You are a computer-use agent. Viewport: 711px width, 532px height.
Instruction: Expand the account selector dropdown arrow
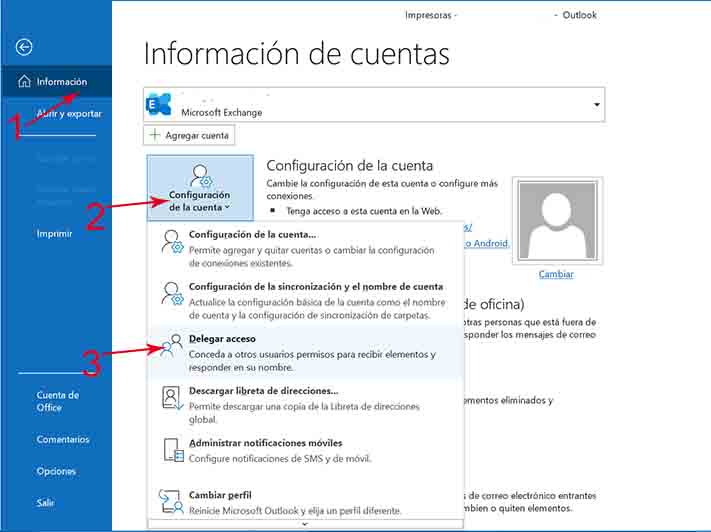pyautogui.click(x=597, y=105)
